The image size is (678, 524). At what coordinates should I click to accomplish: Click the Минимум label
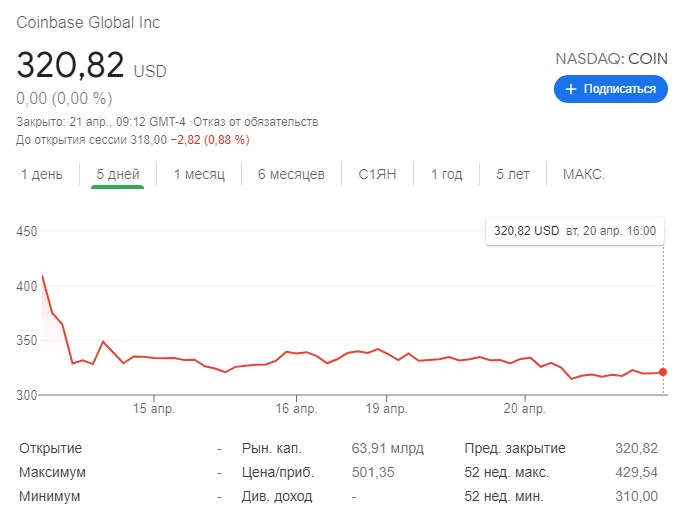[x=49, y=496]
